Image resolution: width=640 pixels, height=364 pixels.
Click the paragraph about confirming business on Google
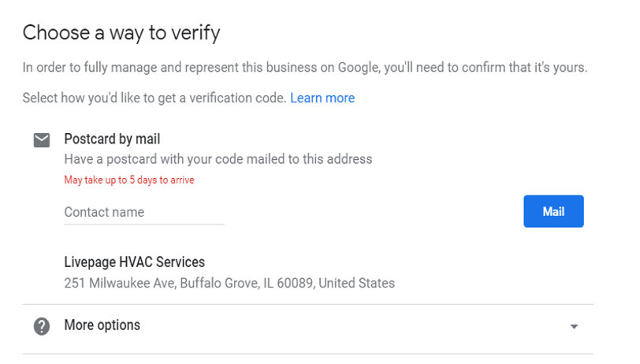pyautogui.click(x=305, y=67)
